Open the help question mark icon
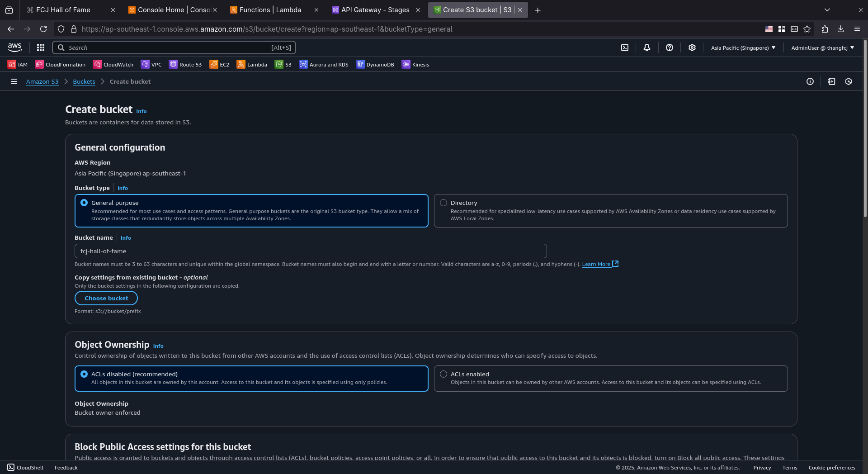The height and width of the screenshot is (474, 868). (x=670, y=47)
